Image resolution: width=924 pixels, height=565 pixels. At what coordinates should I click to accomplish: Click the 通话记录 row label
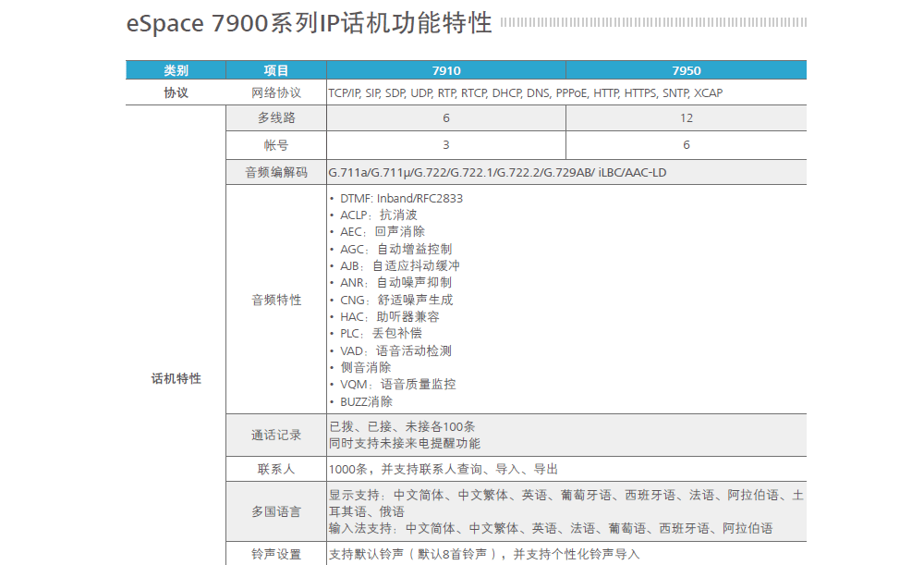pyautogui.click(x=275, y=435)
